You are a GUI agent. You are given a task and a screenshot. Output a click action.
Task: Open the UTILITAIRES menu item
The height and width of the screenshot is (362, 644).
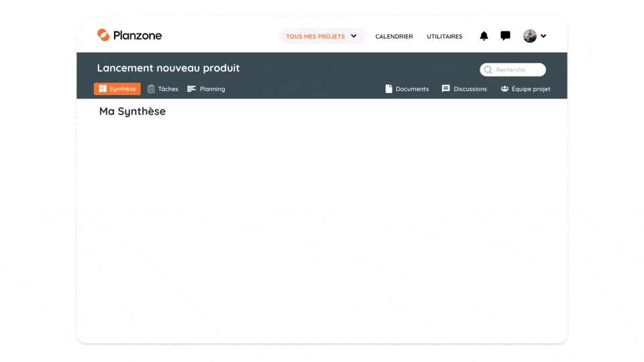coord(444,36)
